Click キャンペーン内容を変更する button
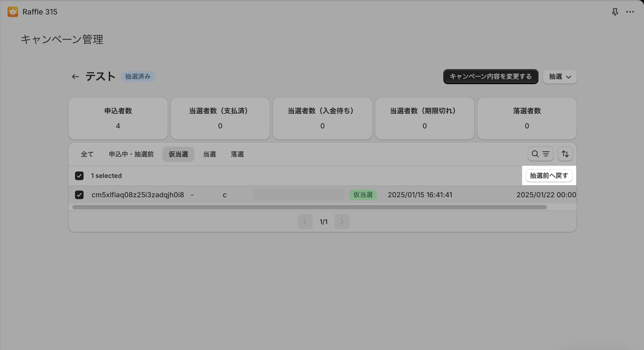The image size is (644, 350). click(x=491, y=77)
